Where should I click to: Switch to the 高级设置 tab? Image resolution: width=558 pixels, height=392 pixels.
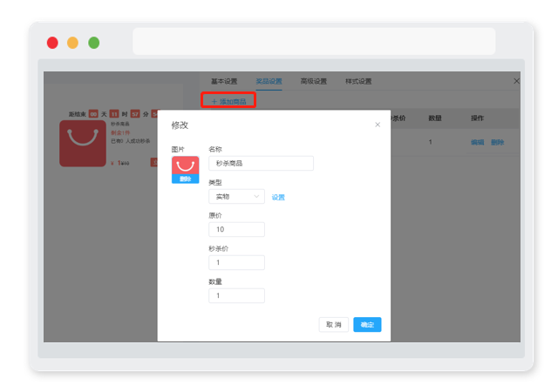[x=314, y=82]
